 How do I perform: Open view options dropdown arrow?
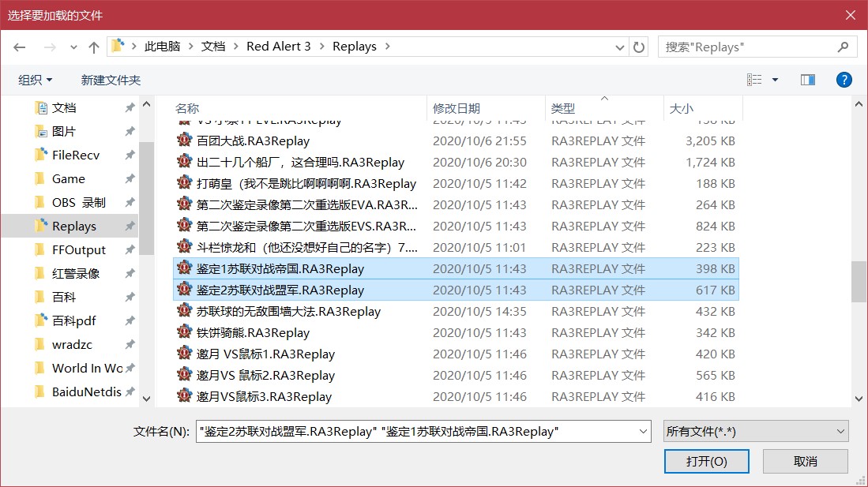coord(775,80)
